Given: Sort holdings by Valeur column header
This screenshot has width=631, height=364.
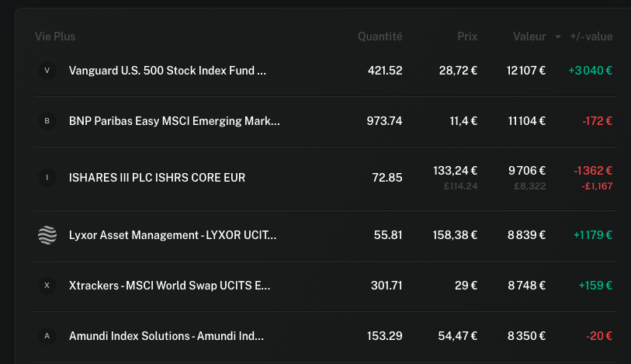Looking at the screenshot, I should 529,36.
